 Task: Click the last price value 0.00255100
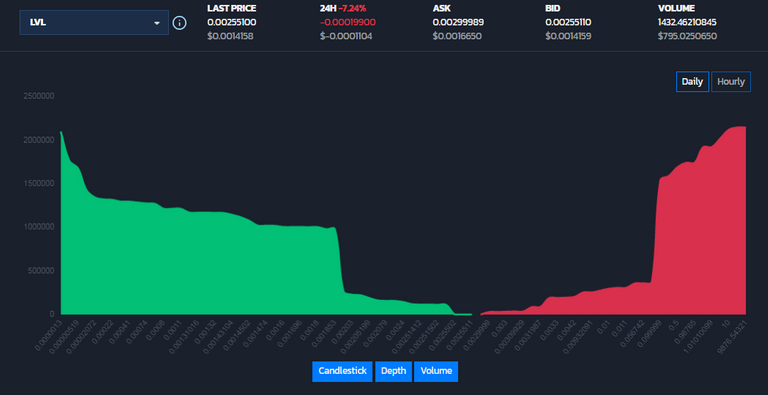pos(232,22)
